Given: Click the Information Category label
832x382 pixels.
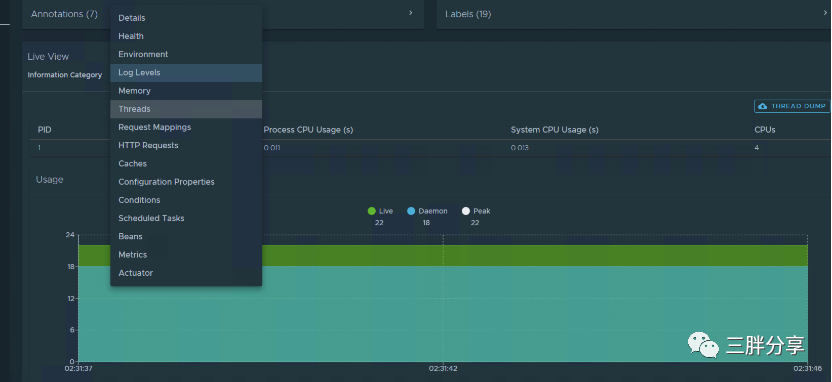Looking at the screenshot, I should (x=65, y=75).
